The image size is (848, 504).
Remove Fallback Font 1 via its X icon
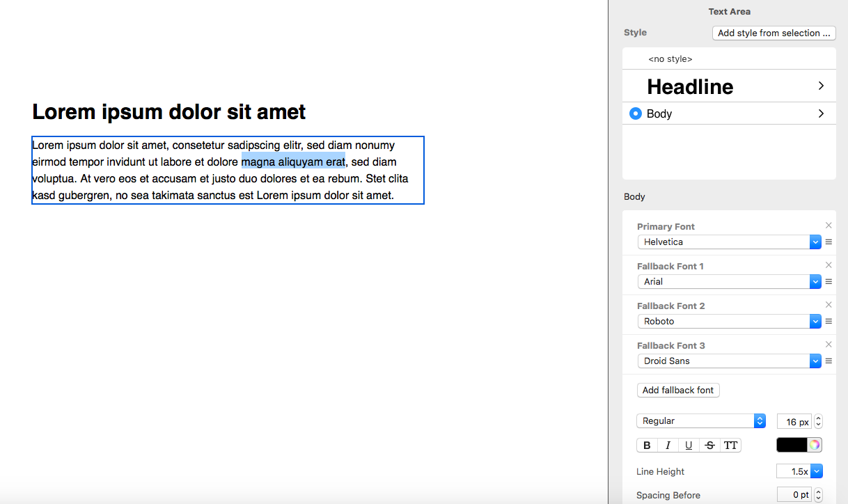[829, 265]
